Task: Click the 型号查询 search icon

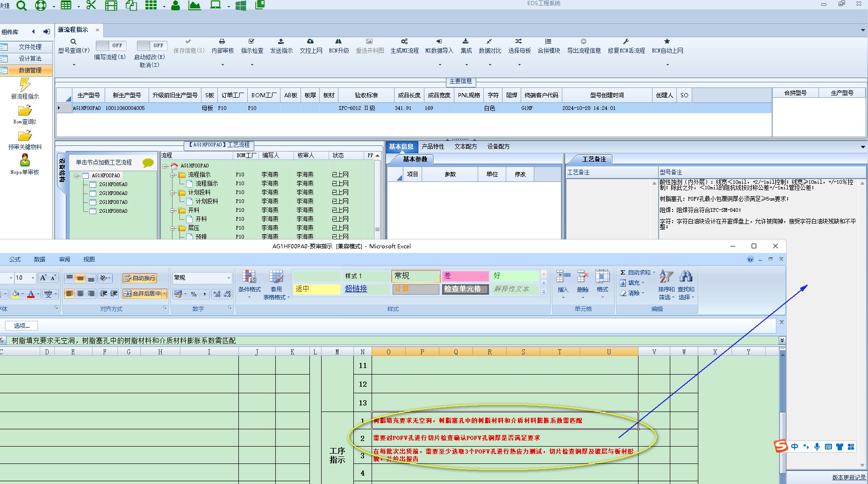Action: tap(73, 42)
